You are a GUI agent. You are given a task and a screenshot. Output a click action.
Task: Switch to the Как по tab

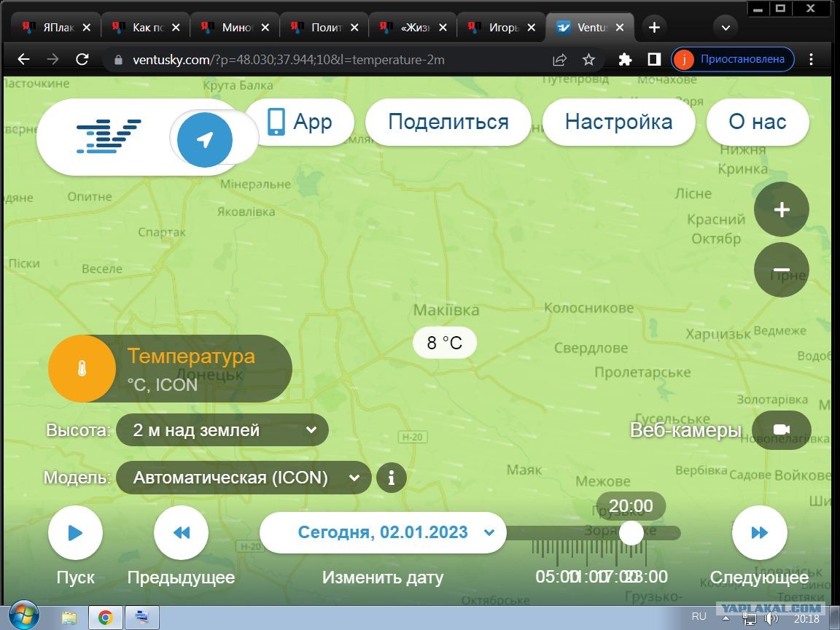click(x=145, y=27)
